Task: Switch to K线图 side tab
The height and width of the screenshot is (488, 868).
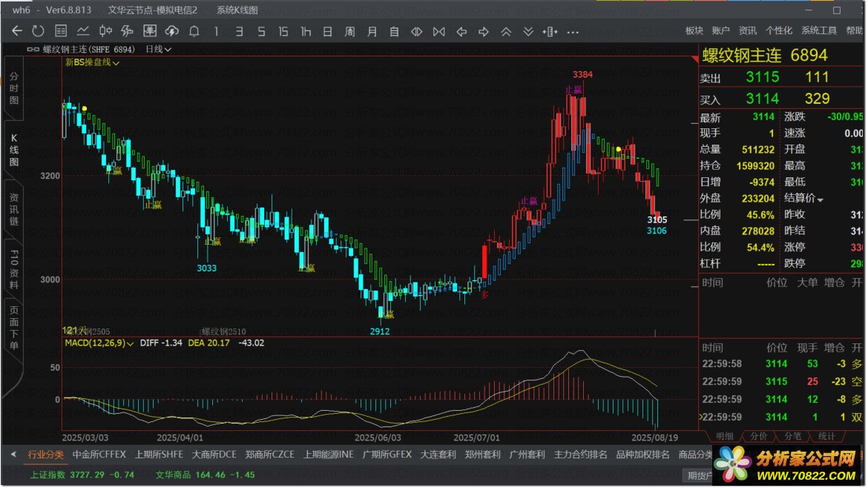Action: 14,149
